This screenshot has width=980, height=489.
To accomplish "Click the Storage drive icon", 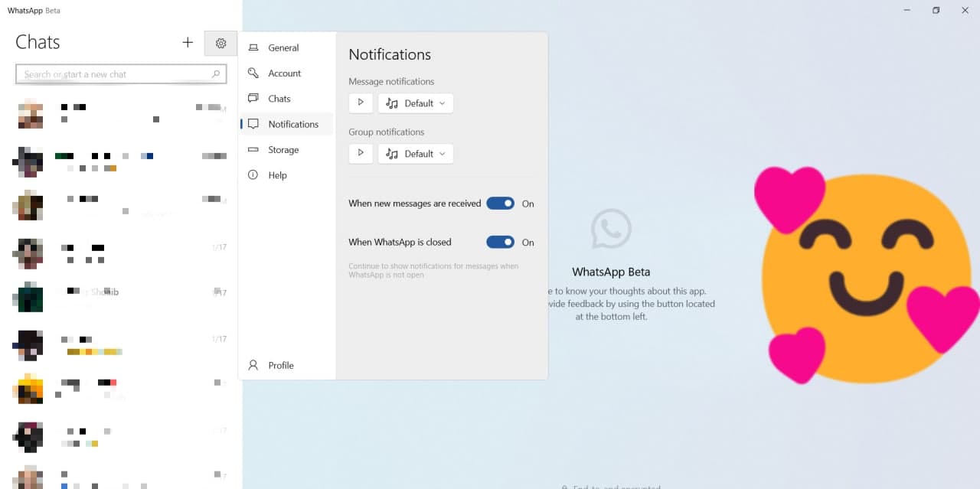I will pos(253,150).
